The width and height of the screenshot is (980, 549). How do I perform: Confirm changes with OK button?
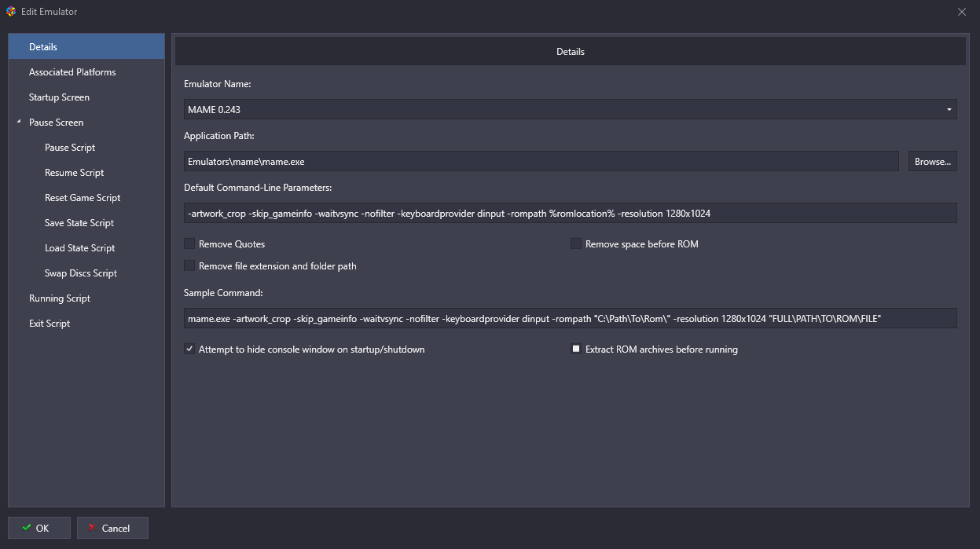tap(39, 528)
